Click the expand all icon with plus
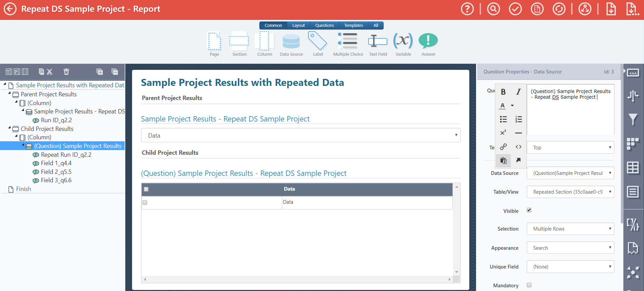This screenshot has height=291, width=644. point(99,71)
